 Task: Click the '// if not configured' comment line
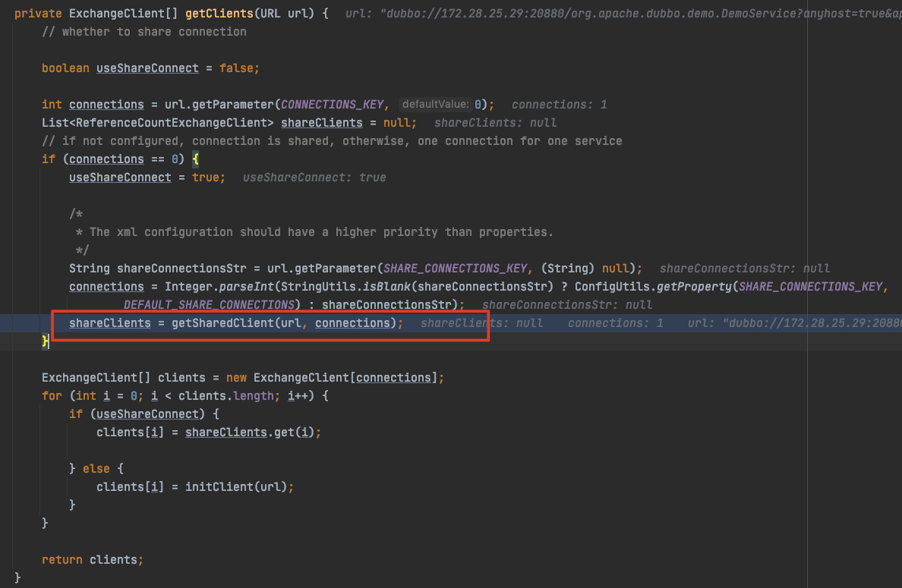(332, 141)
